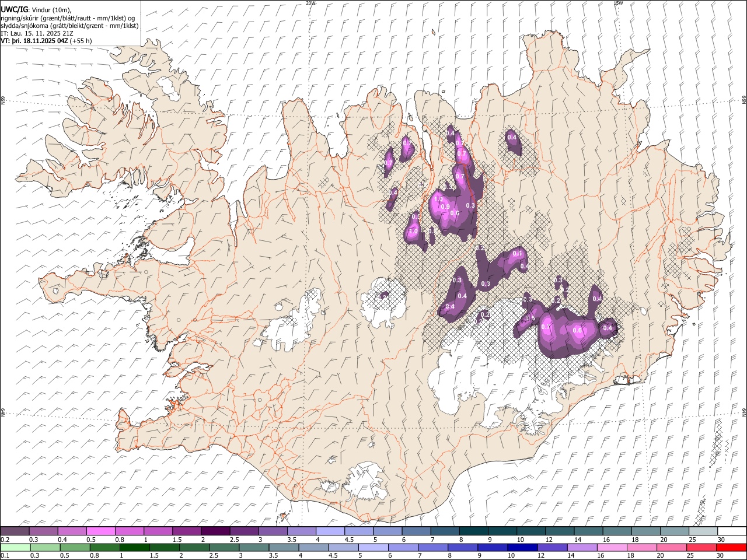The image size is (747, 560).
Task: Click the purple 0.2–0.3 snow legend swatch
Action: pyautogui.click(x=15, y=531)
